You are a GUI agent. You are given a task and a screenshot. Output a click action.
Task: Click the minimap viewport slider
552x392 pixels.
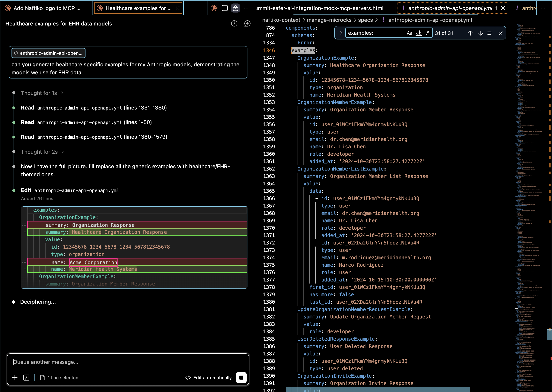tap(549, 334)
